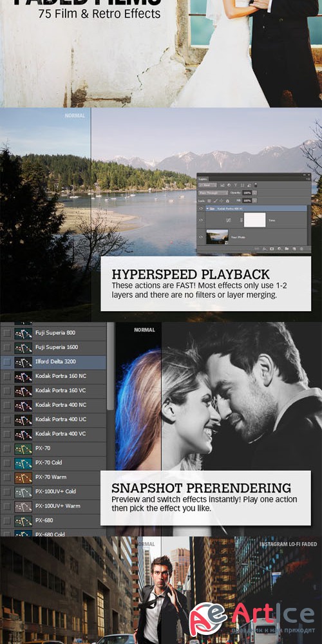The width and height of the screenshot is (322, 644).
Task: Click the lock position icon
Action: pyautogui.click(x=222, y=201)
